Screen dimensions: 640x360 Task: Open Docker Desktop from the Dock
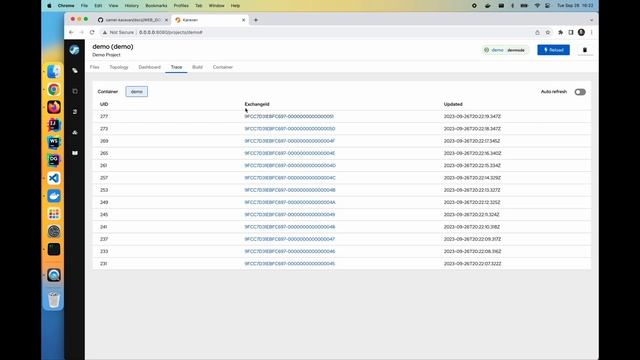pyautogui.click(x=53, y=196)
